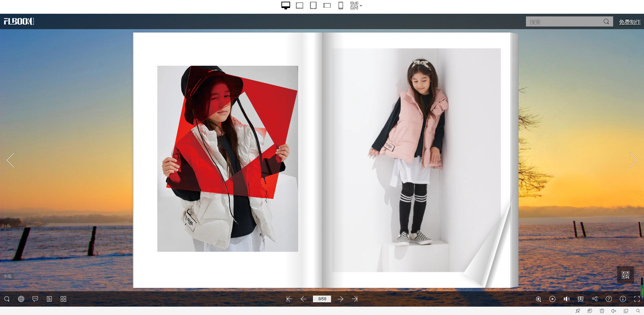Switch to phone landscape preview
Screen dimensions: 644x315
click(327, 5)
